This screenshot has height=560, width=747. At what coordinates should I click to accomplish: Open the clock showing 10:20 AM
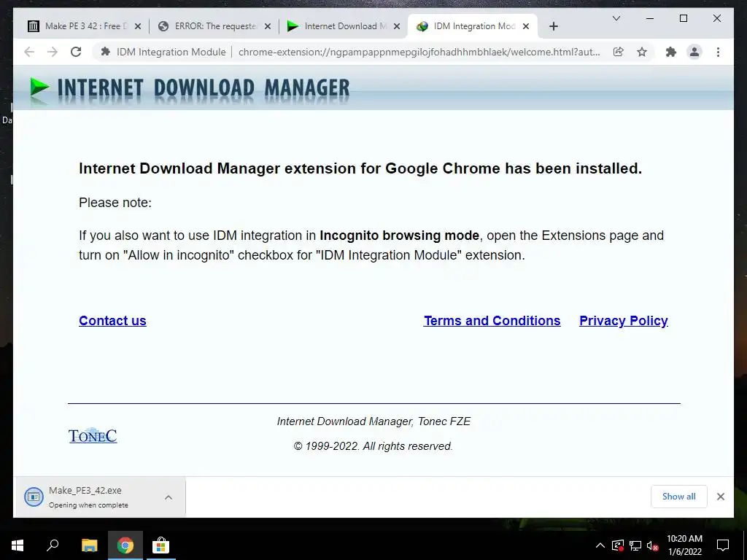[x=684, y=545]
